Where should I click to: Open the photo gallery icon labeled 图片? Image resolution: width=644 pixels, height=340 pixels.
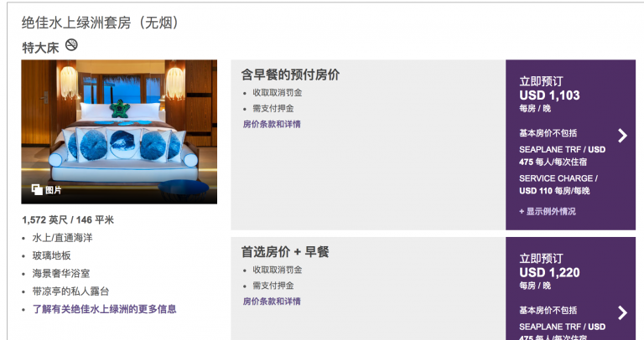(x=37, y=189)
